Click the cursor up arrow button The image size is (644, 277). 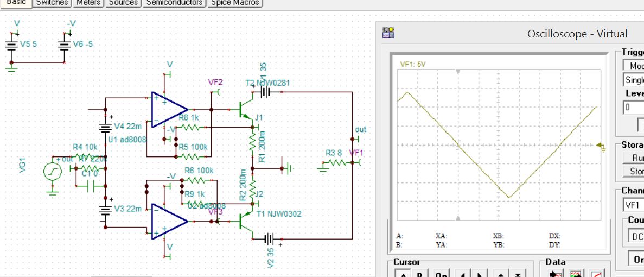(501, 273)
